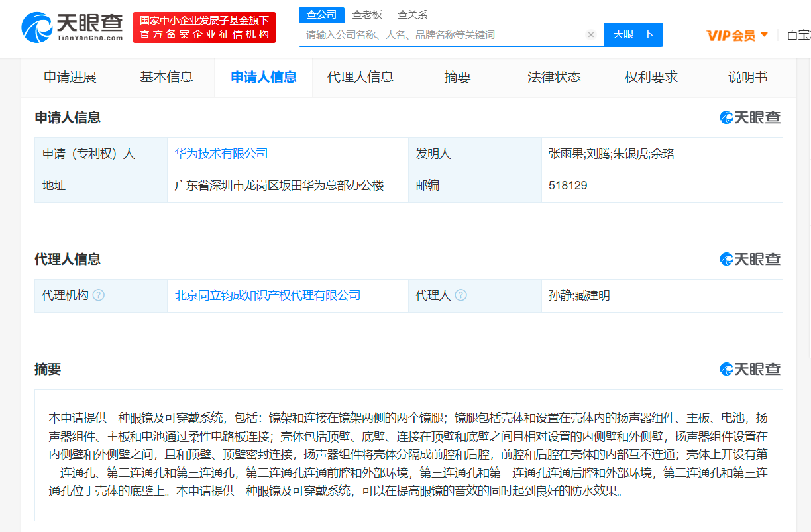Click the red 官方备案企业征信机构 banner
The image size is (811, 532).
click(204, 27)
